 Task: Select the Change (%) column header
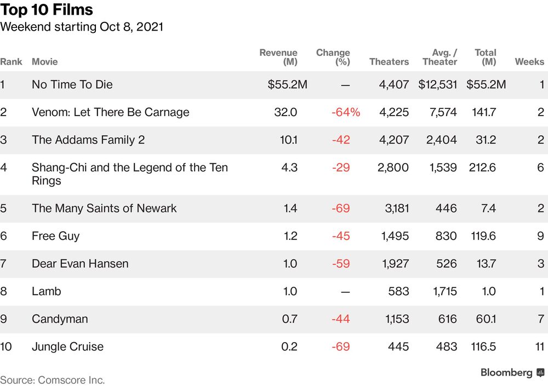click(333, 57)
